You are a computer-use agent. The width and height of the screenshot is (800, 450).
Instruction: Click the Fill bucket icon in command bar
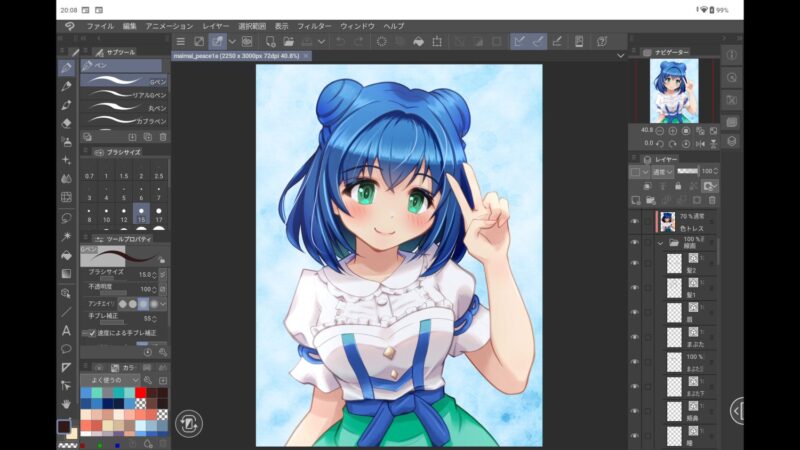click(x=419, y=41)
